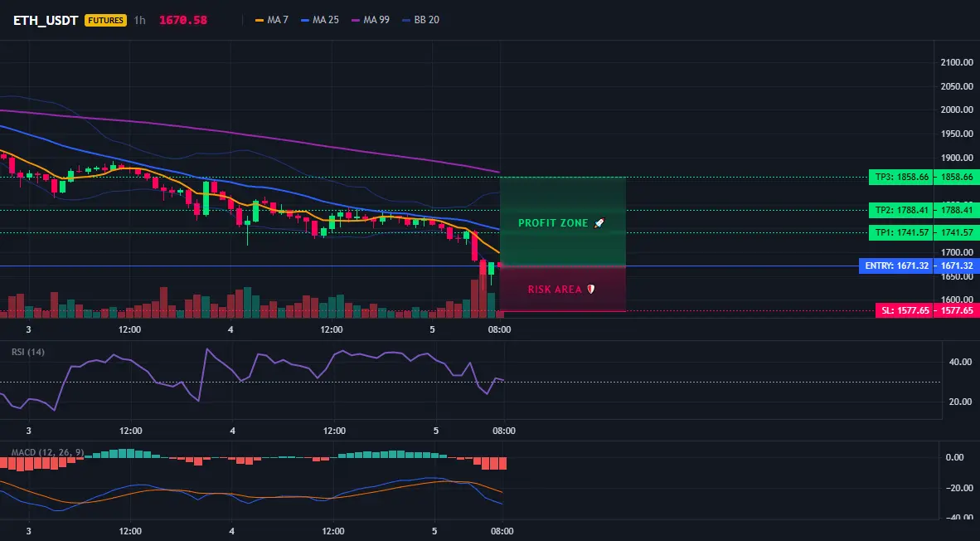Click the TP3: 1858.66 label
Viewport: 980px width, 541px height.
click(900, 177)
